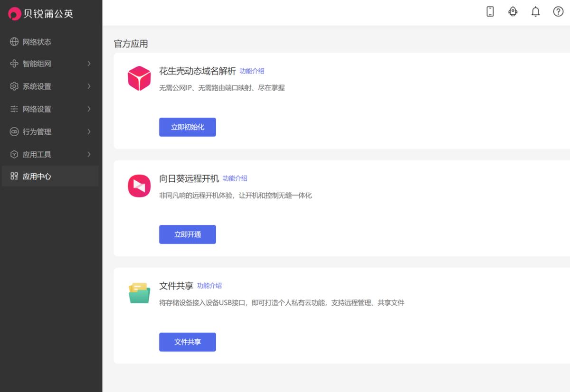Click the 网络设置 sliders icon

13,109
